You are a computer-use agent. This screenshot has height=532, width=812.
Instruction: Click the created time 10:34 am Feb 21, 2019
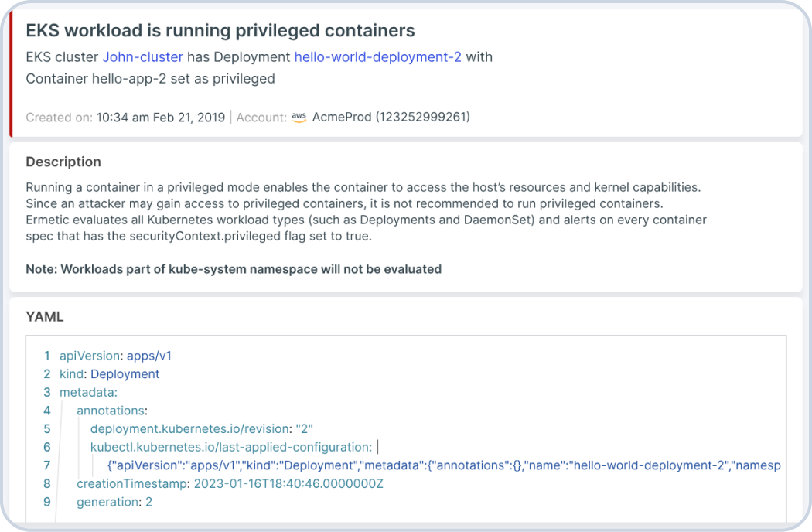[161, 118]
